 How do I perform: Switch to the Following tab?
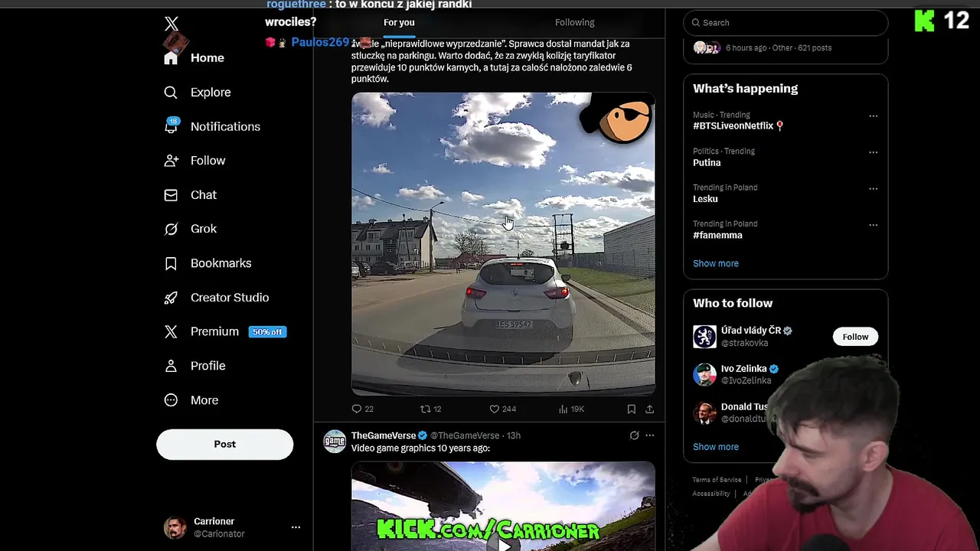coord(574,22)
